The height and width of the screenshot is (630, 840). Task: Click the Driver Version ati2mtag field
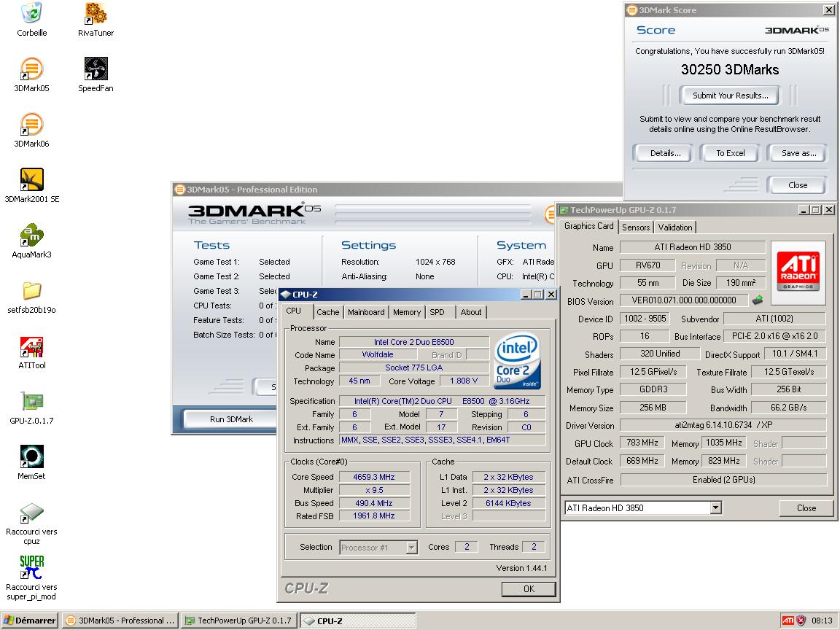tap(723, 425)
